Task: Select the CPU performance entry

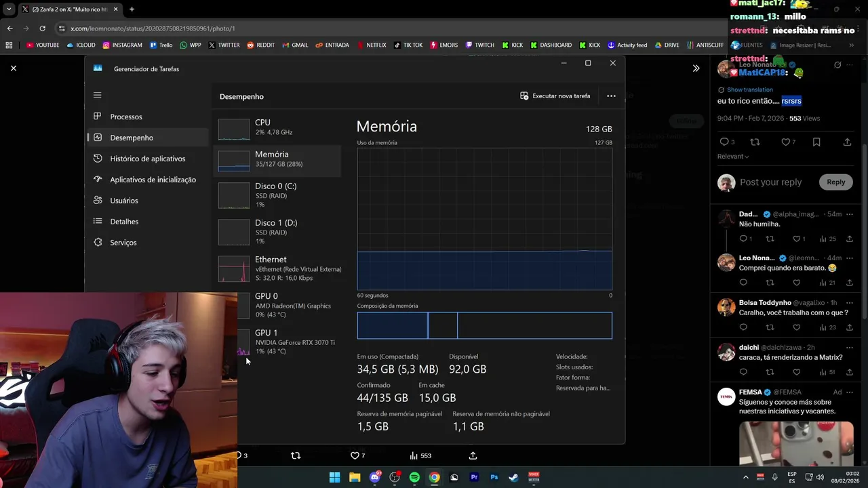Action: 278,127
